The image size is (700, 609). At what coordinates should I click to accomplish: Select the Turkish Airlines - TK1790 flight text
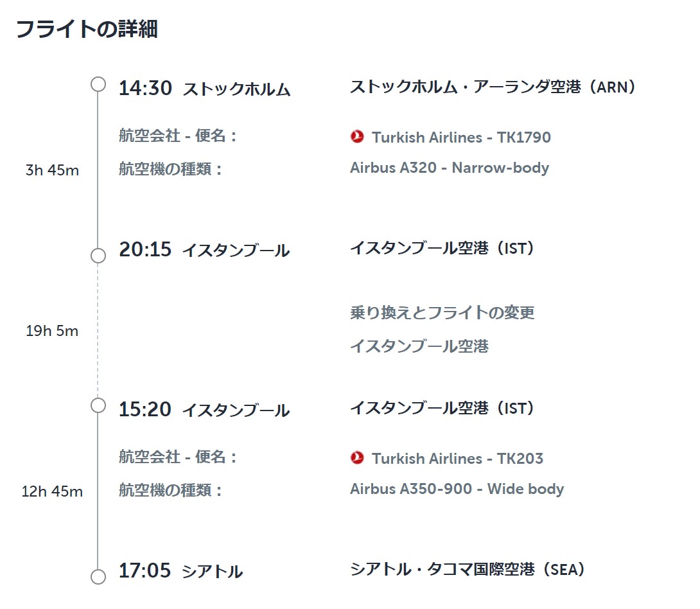461,137
